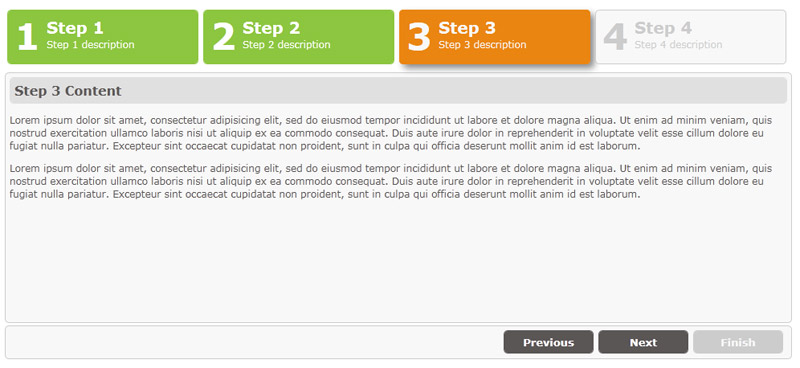Click the "Step 1 description" subtitle
800x368 pixels.
click(90, 45)
